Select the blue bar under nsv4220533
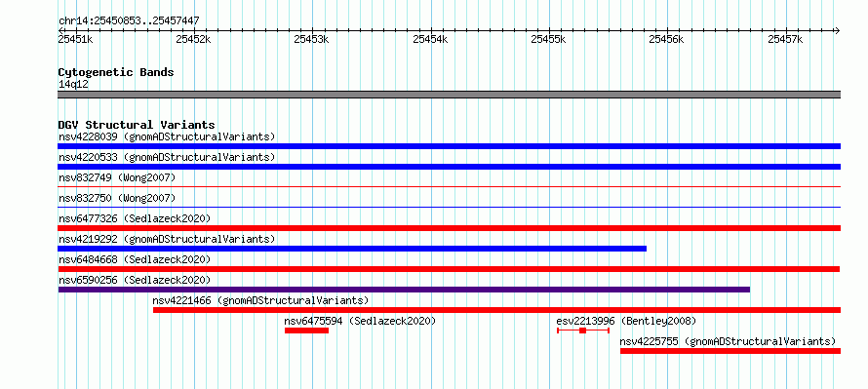 tap(449, 167)
